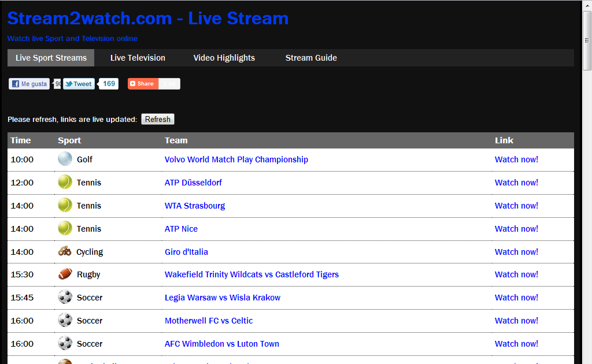Click the tennis ball icon beside ATP Düsseldorf
This screenshot has width=592, height=364.
[65, 182]
